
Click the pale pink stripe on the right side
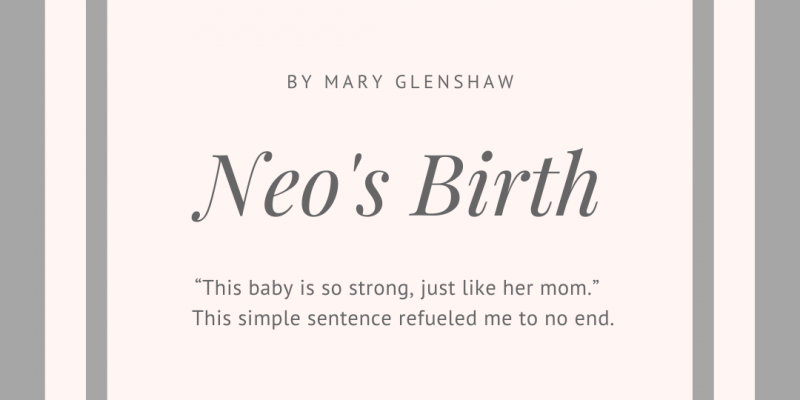tap(734, 200)
